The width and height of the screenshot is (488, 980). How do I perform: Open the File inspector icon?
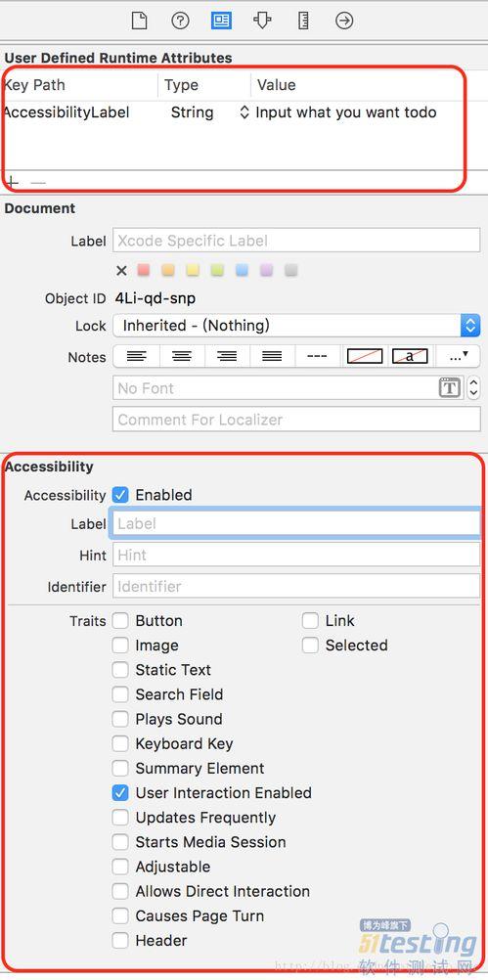coord(139,21)
